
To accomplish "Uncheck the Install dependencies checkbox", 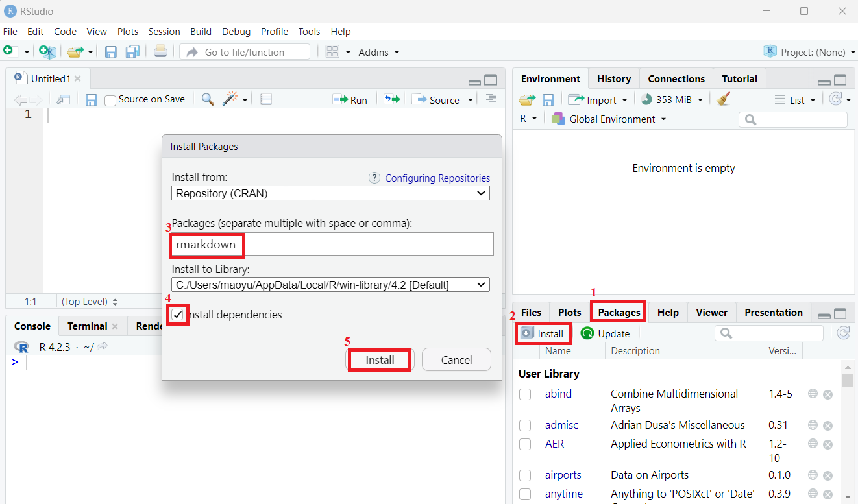I will (178, 315).
